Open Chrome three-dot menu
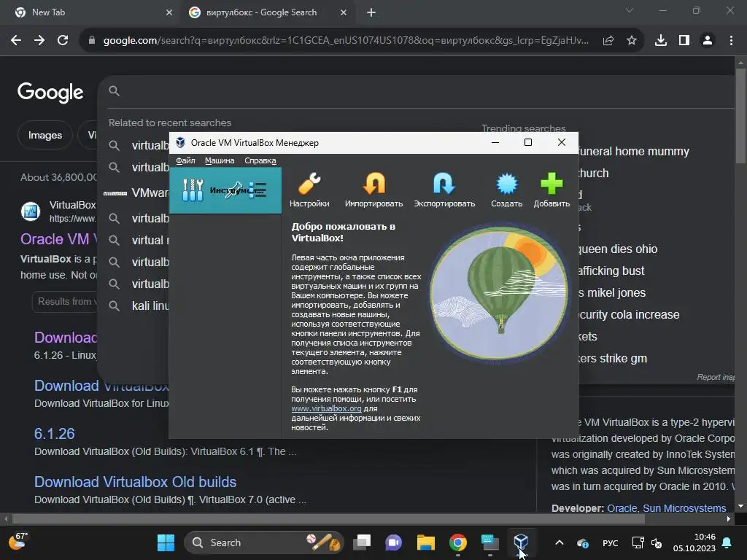This screenshot has height=560, width=747. coord(731,41)
